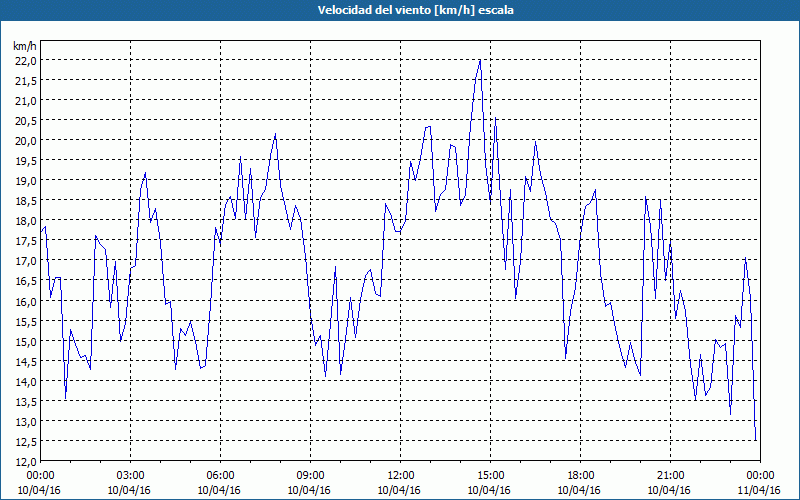Click the '15:00' time label

[x=490, y=475]
